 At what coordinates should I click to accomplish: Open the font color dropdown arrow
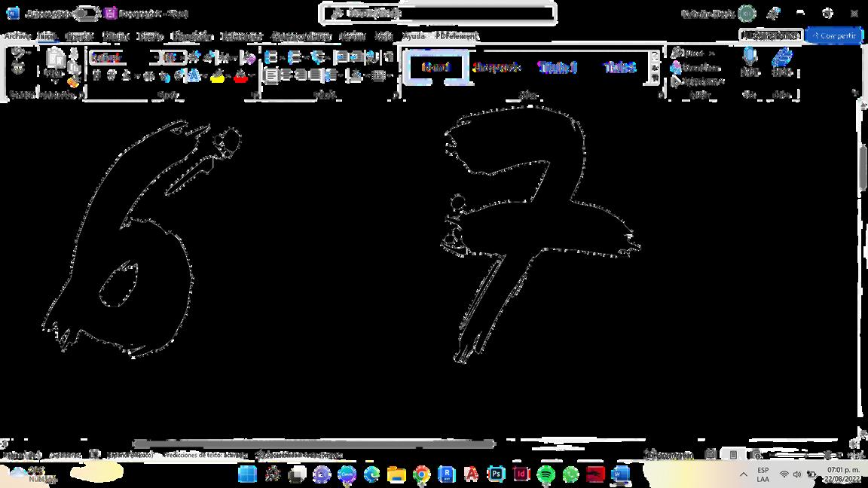tap(252, 76)
